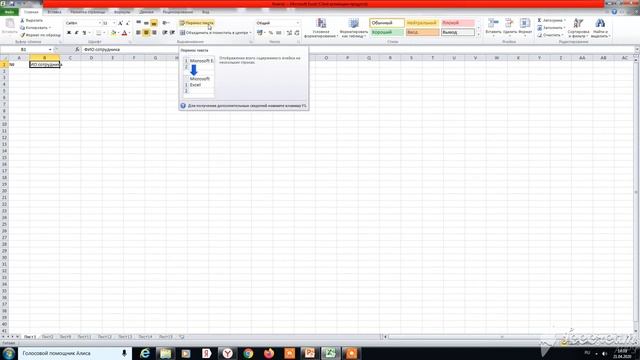Align cell content to the bottom
This screenshot has height=360, width=640.
154,23
